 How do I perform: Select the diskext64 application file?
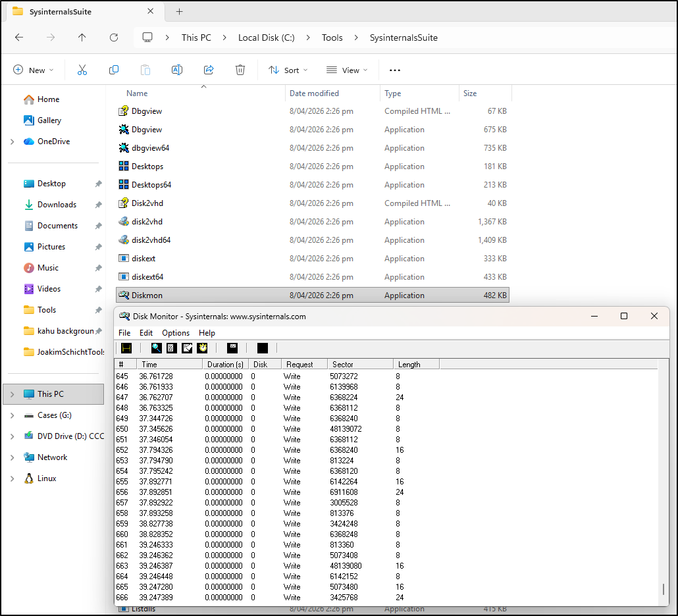(313, 276)
